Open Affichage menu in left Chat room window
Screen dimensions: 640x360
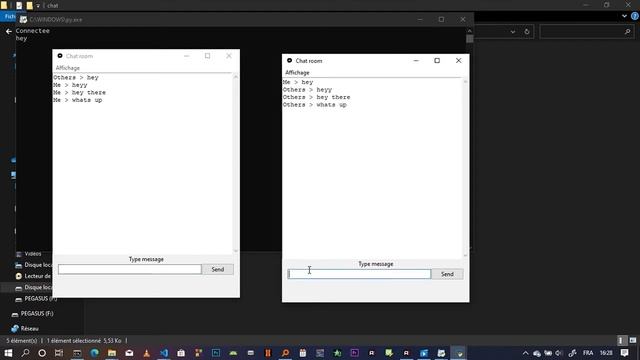tap(68, 68)
